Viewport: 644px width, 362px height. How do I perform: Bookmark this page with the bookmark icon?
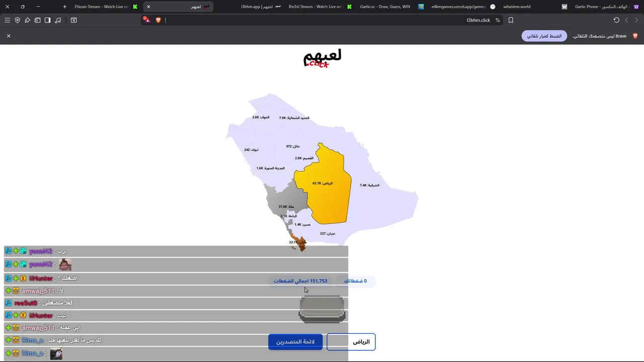[511, 20]
